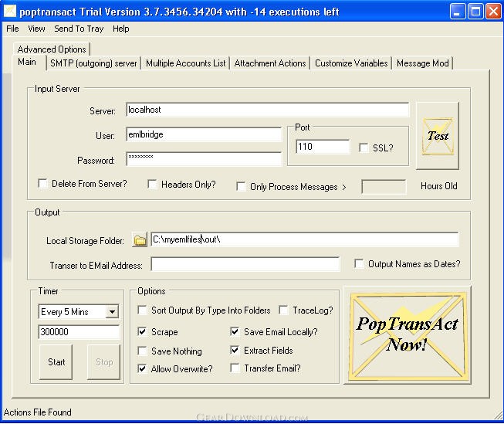Click the Local Storage Folder path field
Viewport: 504px width, 424px height.
305,239
